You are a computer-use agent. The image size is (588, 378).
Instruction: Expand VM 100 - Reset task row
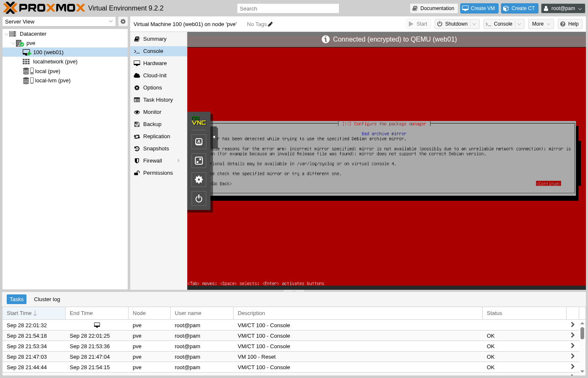tap(572, 356)
